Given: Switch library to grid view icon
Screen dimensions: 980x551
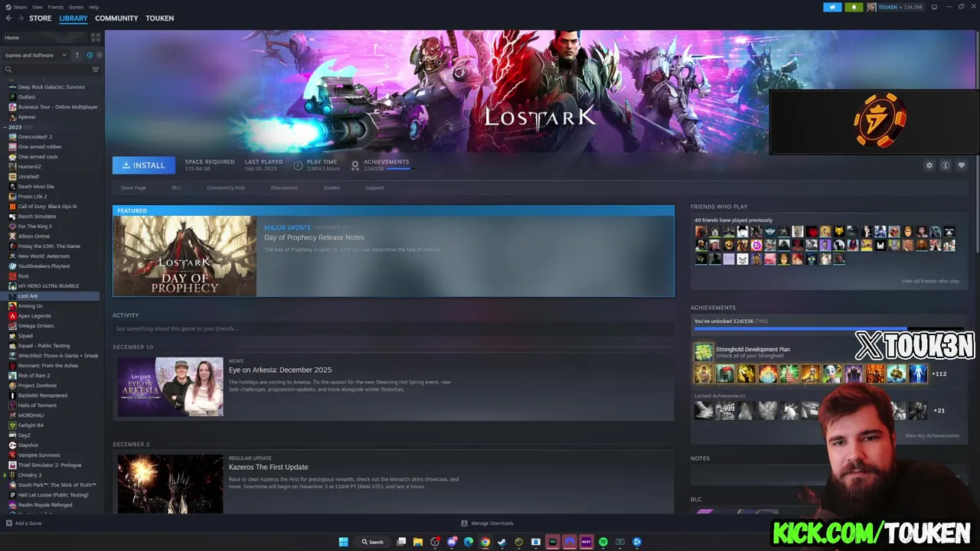Looking at the screenshot, I should 96,37.
